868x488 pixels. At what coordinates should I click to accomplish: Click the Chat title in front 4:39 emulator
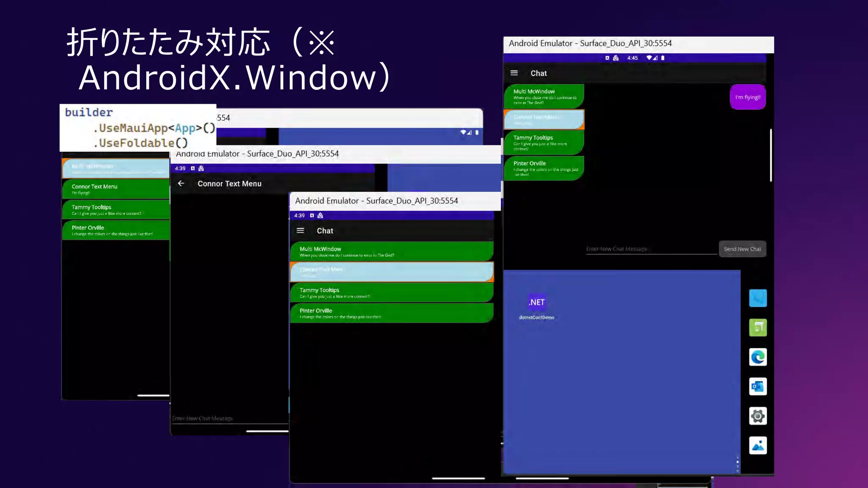pyautogui.click(x=325, y=231)
